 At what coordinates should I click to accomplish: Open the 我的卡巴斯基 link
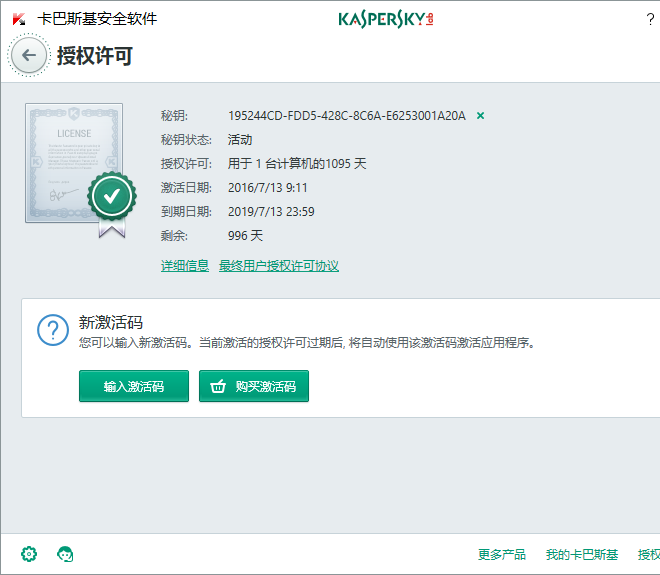[582, 554]
